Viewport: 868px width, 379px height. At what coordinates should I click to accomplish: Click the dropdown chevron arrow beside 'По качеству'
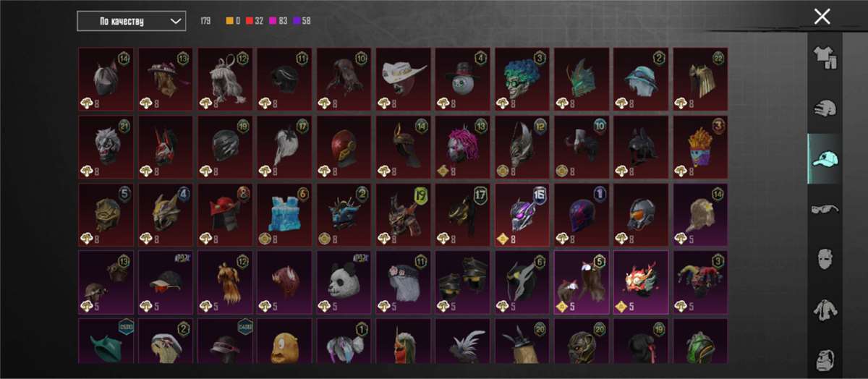pos(175,22)
